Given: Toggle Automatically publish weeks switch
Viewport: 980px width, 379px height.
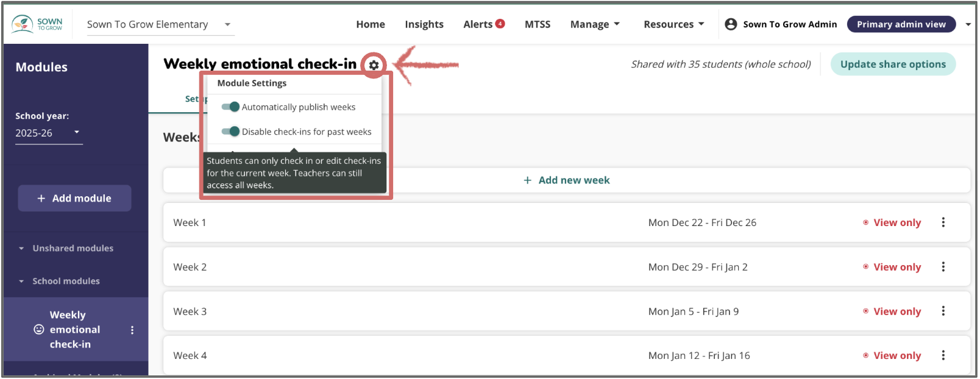Looking at the screenshot, I should 230,107.
